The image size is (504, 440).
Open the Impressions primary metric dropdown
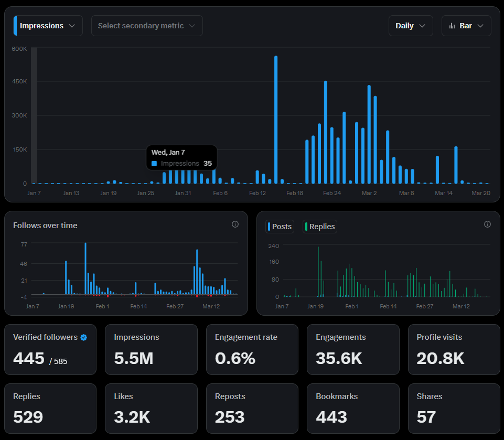tap(48, 26)
